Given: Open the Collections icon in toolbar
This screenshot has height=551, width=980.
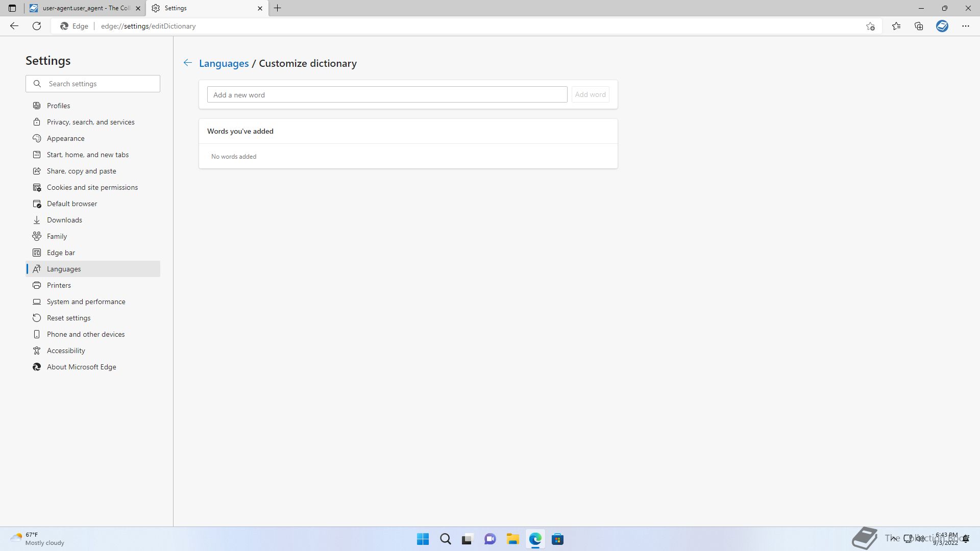Looking at the screenshot, I should [x=919, y=26].
